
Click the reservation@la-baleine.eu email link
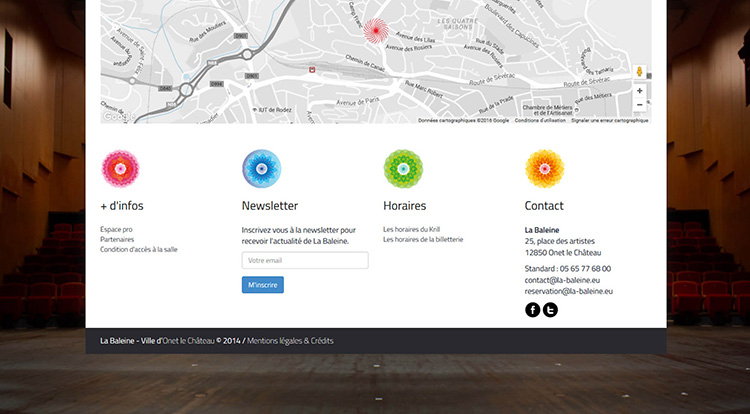pos(569,291)
